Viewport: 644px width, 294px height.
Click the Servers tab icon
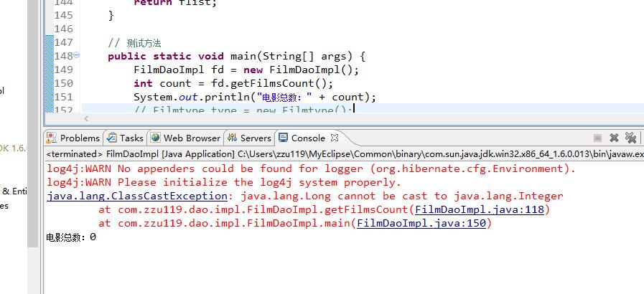232,138
